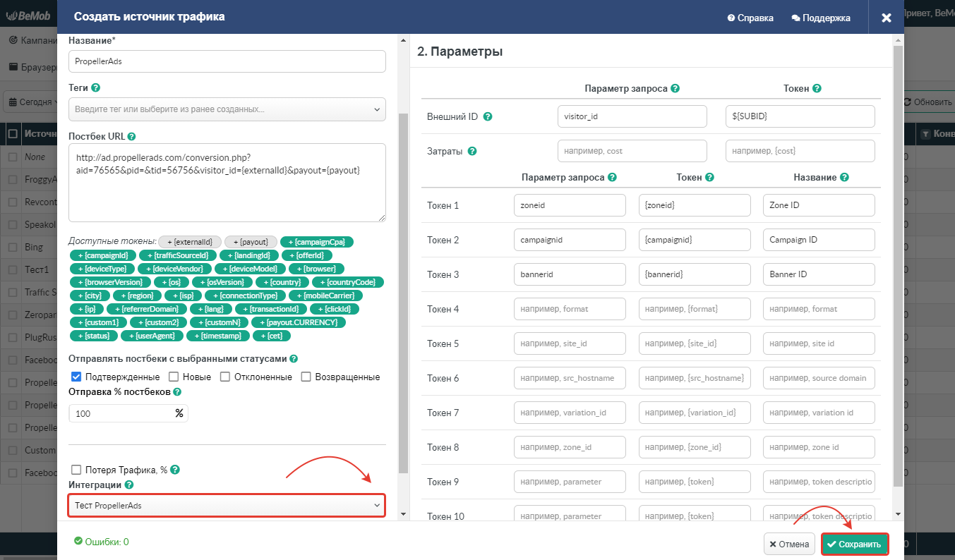The image size is (955, 560).
Task: Select the Bing row checkbox in background table
Action: [13, 248]
